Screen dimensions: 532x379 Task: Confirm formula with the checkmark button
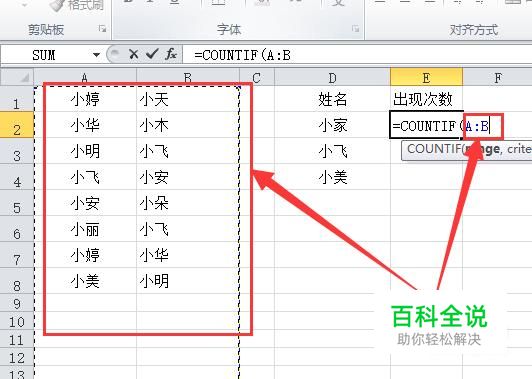152,54
